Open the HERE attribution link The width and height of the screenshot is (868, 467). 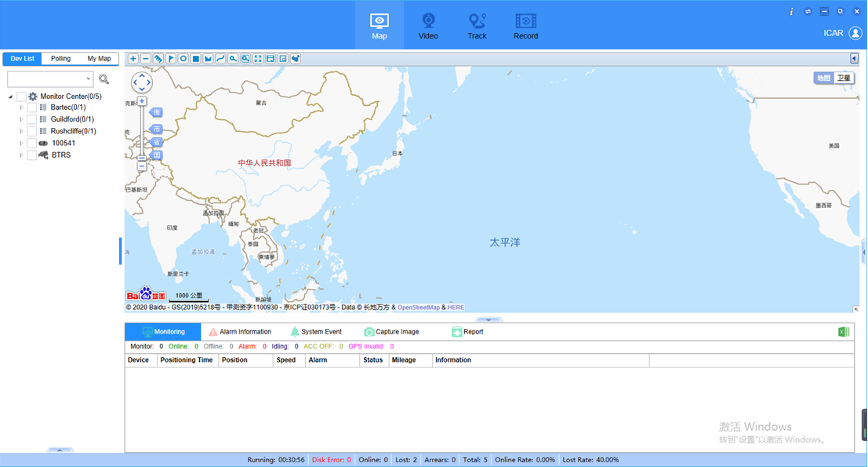pyautogui.click(x=456, y=308)
